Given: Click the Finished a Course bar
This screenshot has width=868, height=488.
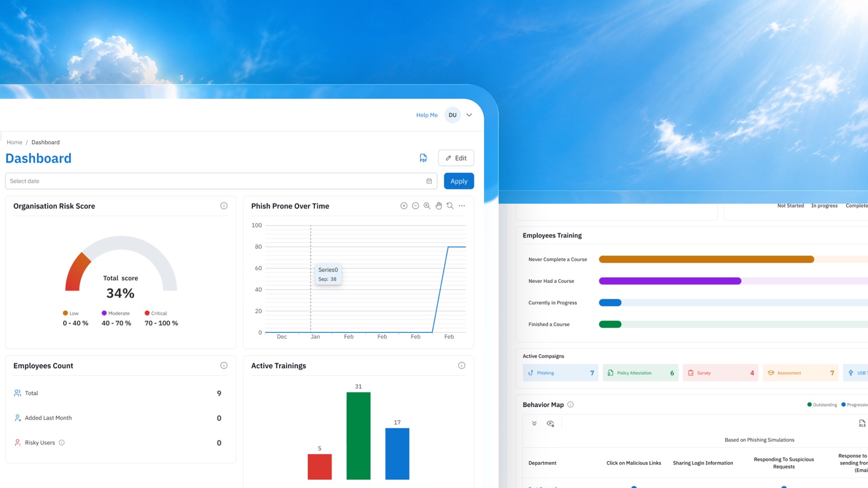Looking at the screenshot, I should (610, 324).
